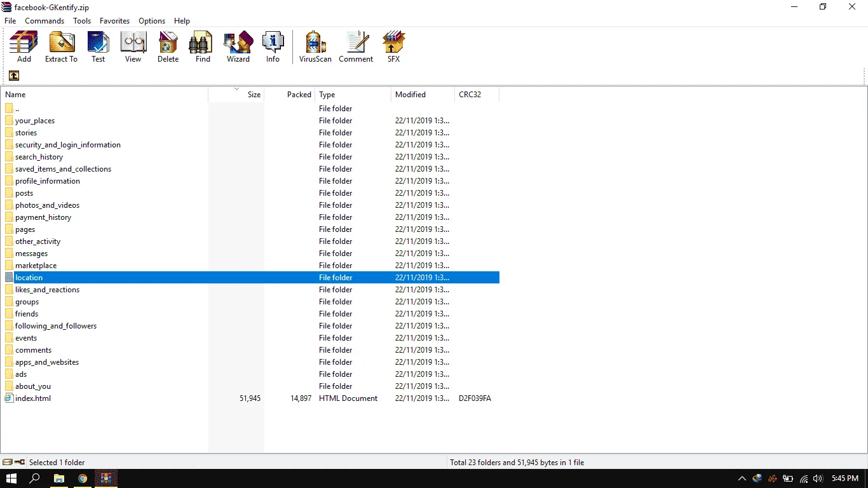Open the Favorites menu
The width and height of the screenshot is (868, 488).
(115, 21)
